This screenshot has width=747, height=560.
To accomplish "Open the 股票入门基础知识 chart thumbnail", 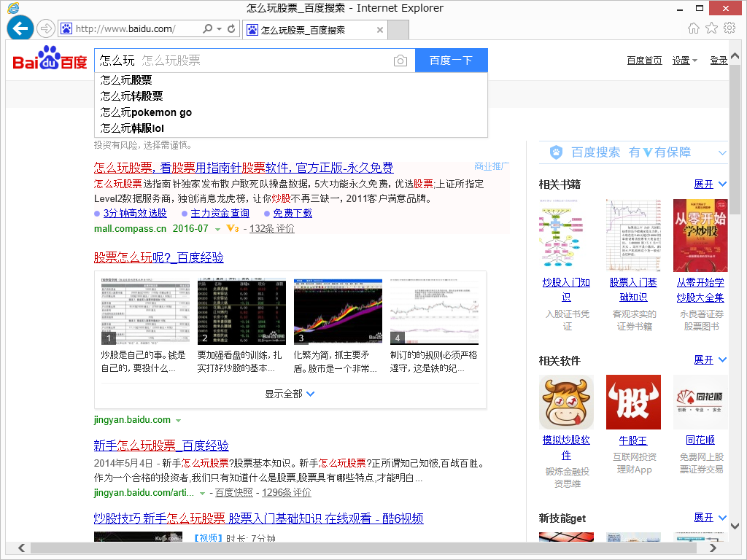I will pos(633,236).
